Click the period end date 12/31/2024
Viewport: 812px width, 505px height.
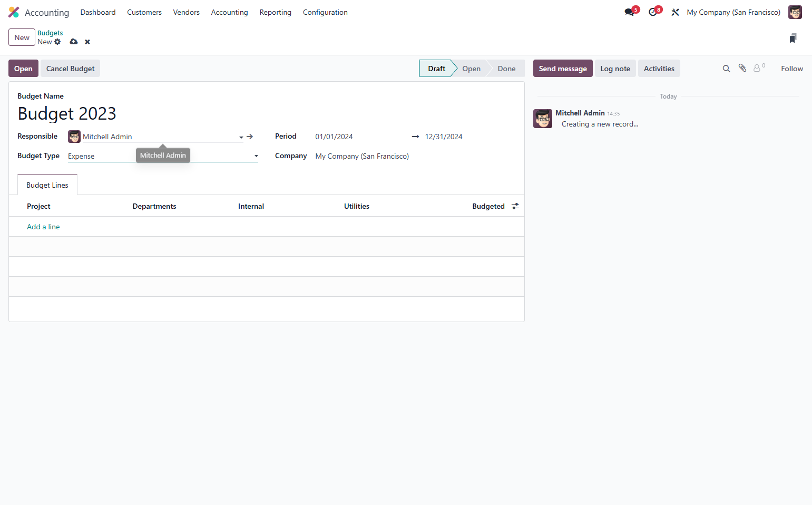click(x=444, y=137)
